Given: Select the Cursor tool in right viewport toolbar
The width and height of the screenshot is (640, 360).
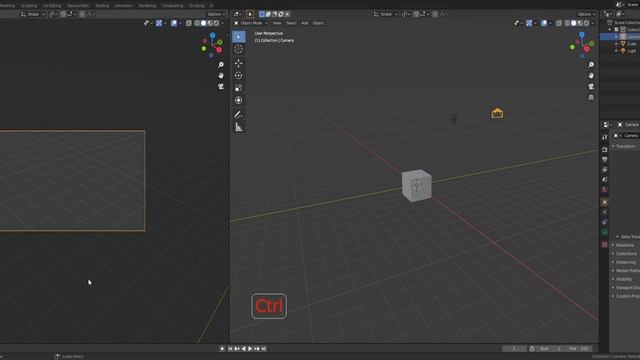Looking at the screenshot, I should tap(239, 49).
